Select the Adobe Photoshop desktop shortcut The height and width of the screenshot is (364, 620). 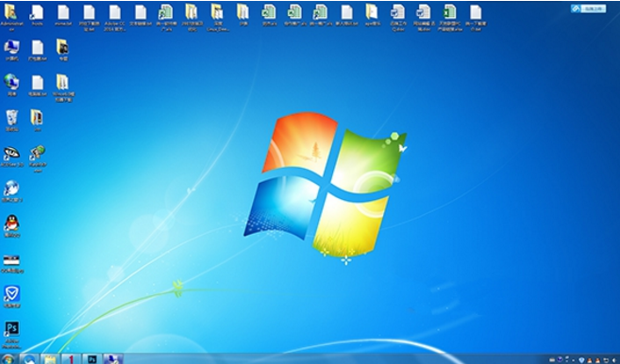click(x=12, y=334)
